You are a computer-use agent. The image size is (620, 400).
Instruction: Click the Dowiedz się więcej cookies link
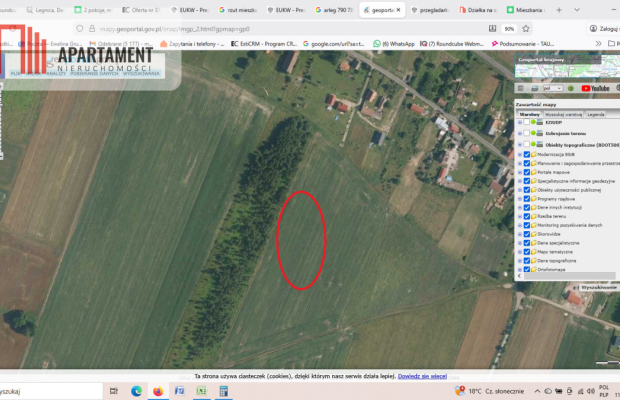point(422,376)
